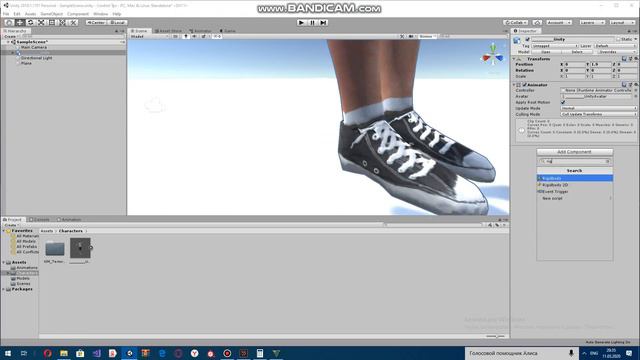Open Animator component settings gear
The height and width of the screenshot is (360, 640).
pos(636,84)
